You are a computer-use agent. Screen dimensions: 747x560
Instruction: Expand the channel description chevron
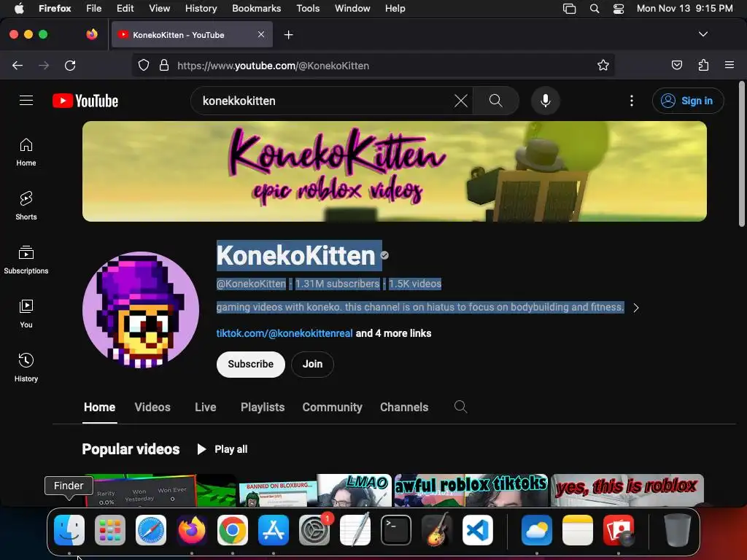click(x=636, y=308)
